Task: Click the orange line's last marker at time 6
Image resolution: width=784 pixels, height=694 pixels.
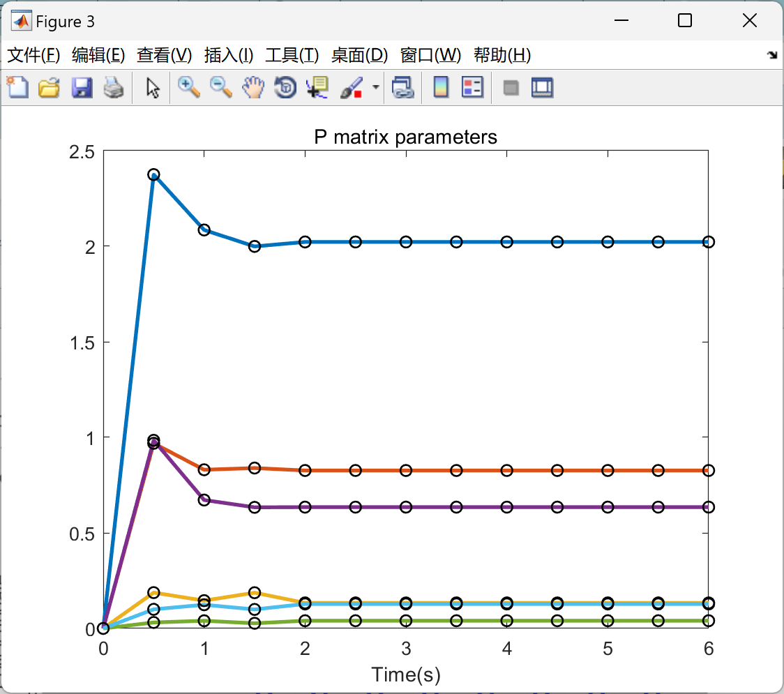Action: [x=709, y=471]
